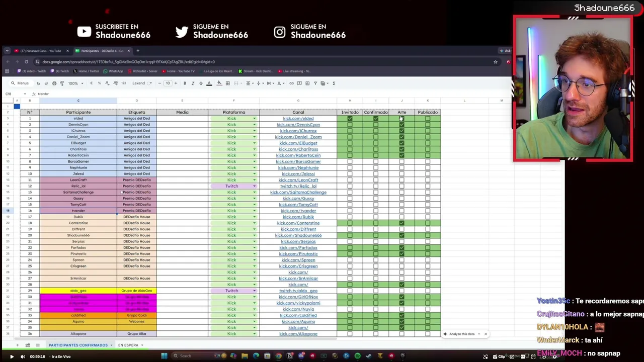This screenshot has width=644, height=362.
Task: Open the Home / Twitter bookmark
Action: point(86,71)
